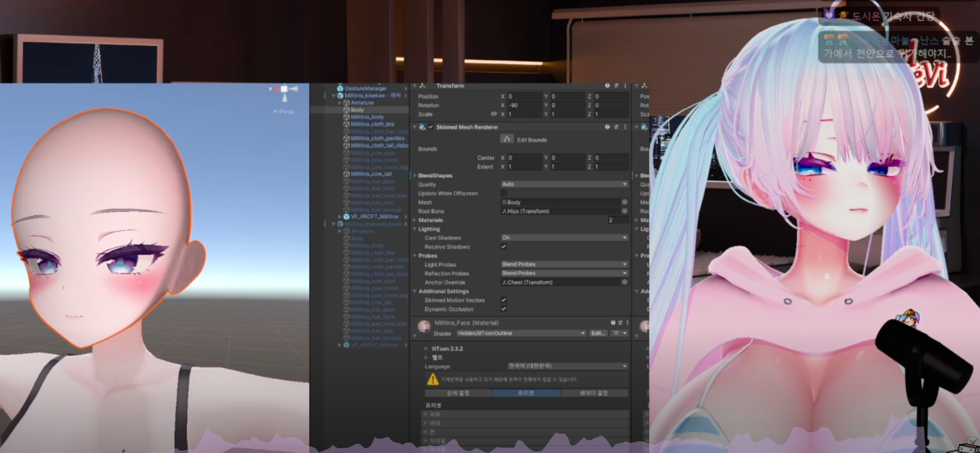The height and width of the screenshot is (453, 980).
Task: Select Milltina_cloth_bra in hierarchy
Action: click(372, 124)
